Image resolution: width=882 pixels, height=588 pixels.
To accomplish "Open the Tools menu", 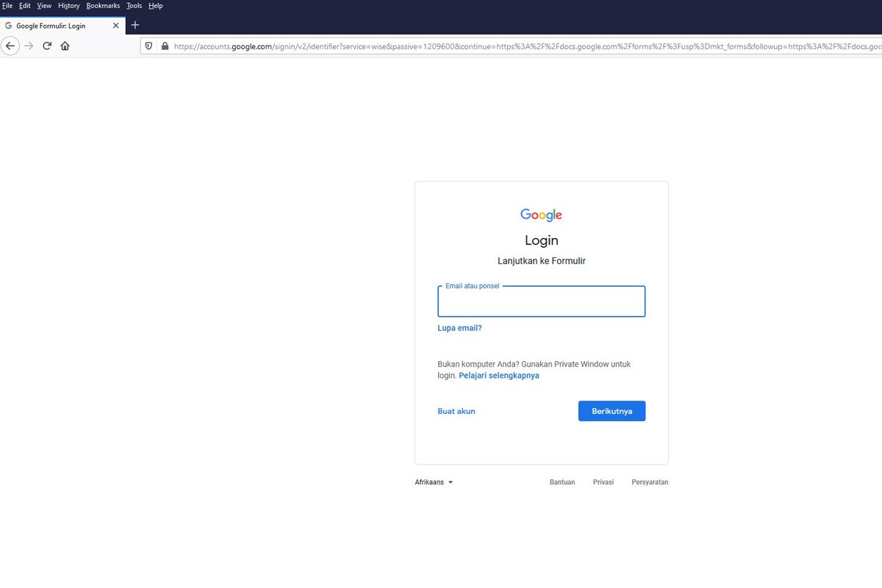I will coord(134,6).
